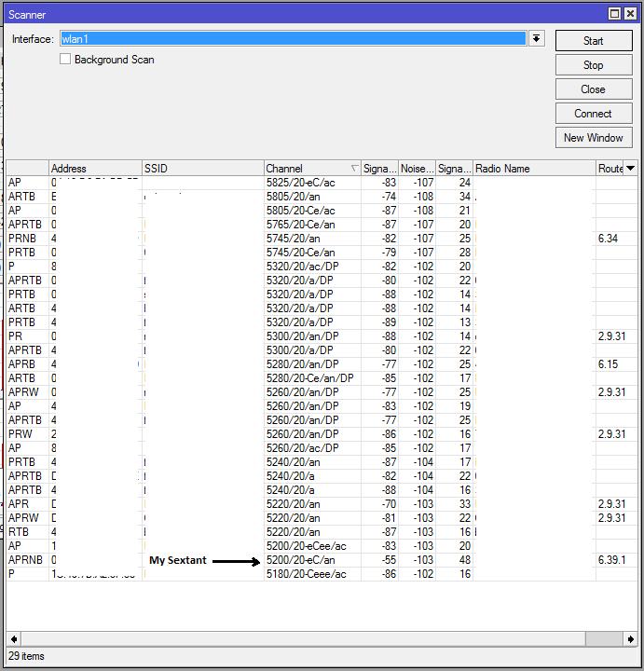The height and width of the screenshot is (671, 644).
Task: Sort by Address column header
Action: [95, 169]
